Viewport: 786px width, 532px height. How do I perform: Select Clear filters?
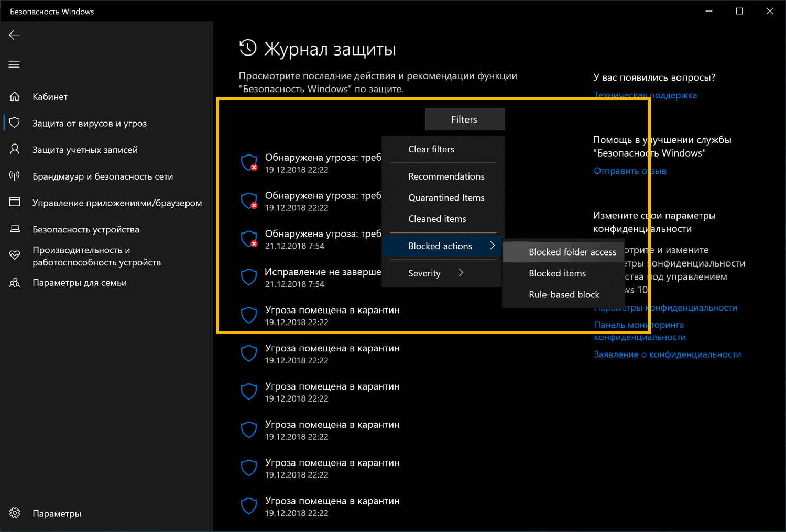point(443,149)
